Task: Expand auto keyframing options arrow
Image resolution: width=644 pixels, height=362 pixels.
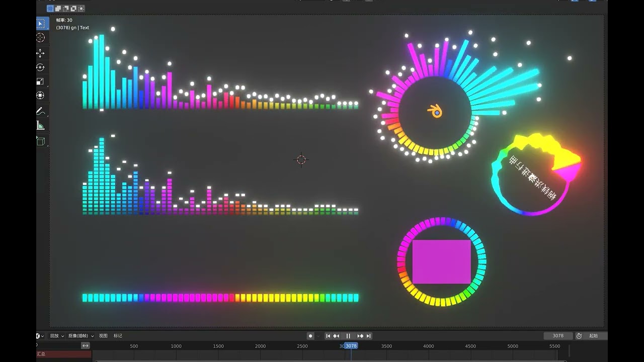Action: point(318,336)
